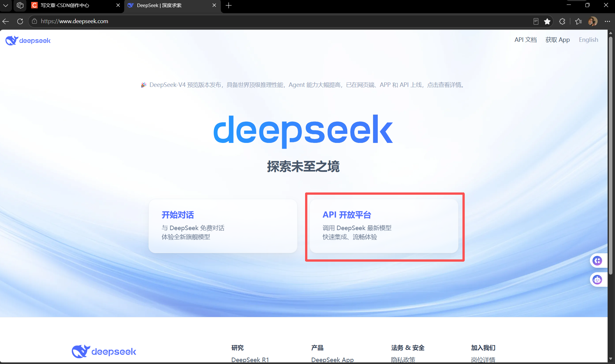
Task: Open the browser profile avatar
Action: [592, 21]
